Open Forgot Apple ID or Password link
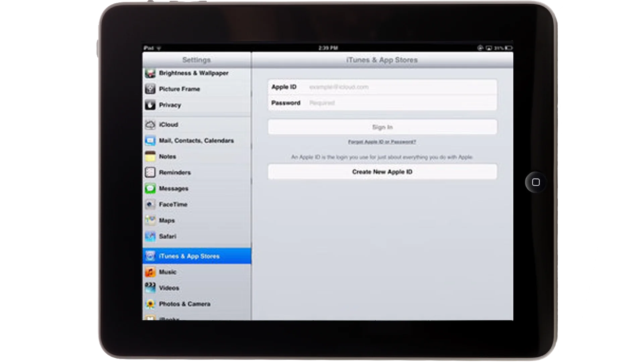The height and width of the screenshot is (362, 644). (382, 142)
